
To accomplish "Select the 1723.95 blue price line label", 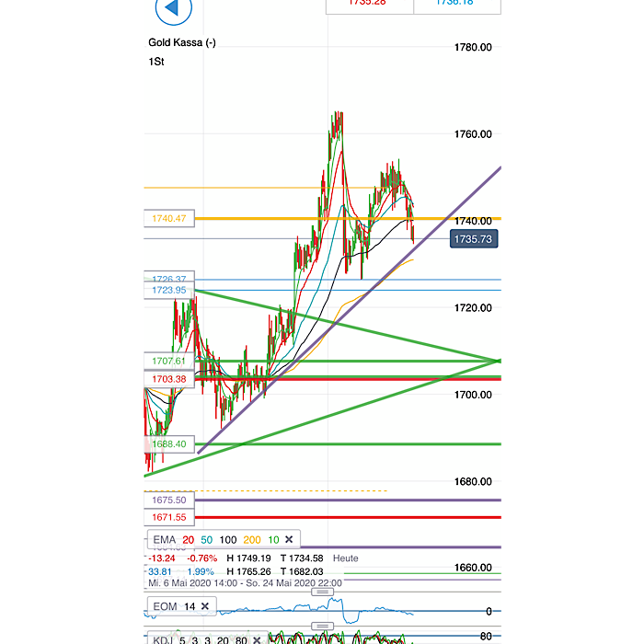I will pyautogui.click(x=169, y=291).
